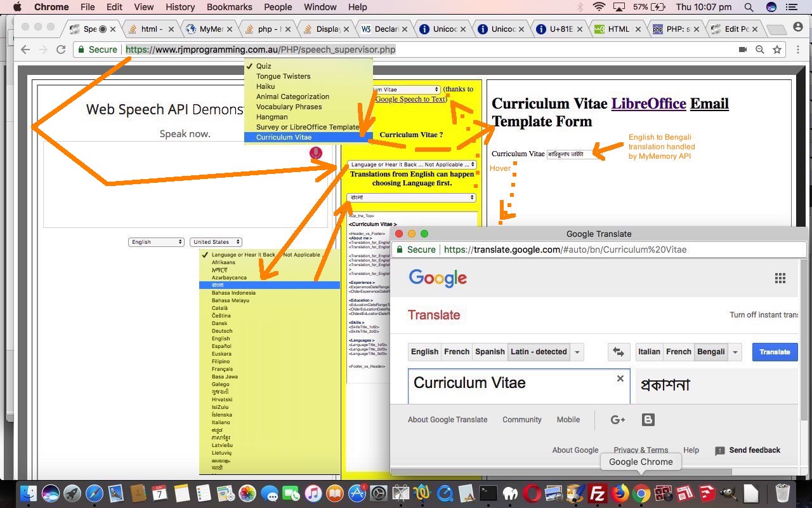This screenshot has height=508, width=812.
Task: Click the camera icon in address bar
Action: (743, 50)
